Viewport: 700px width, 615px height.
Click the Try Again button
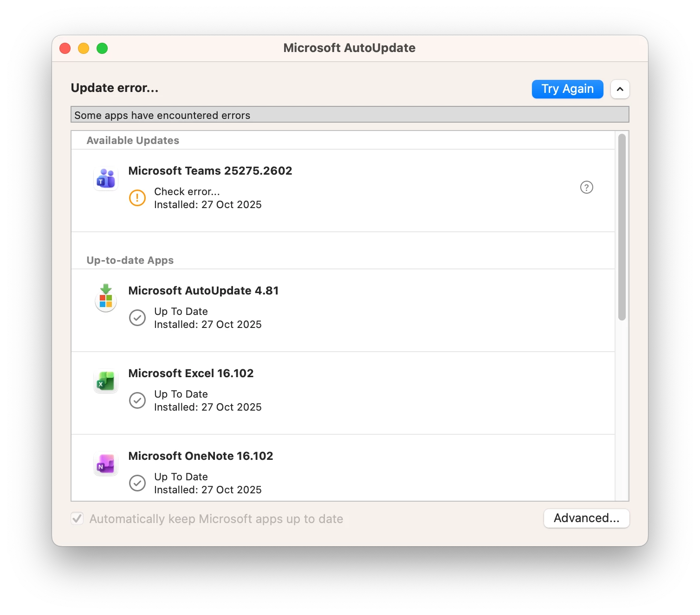coord(568,89)
